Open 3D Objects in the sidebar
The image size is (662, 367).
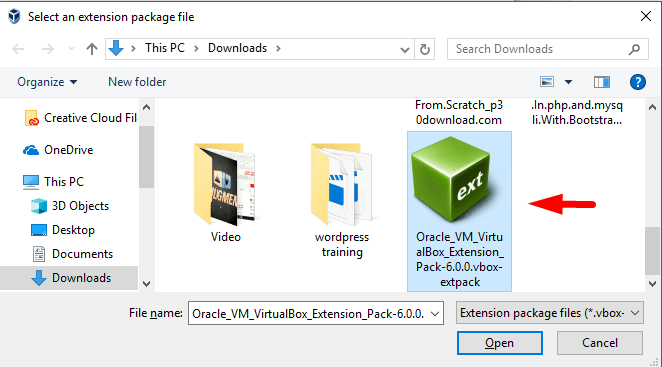70,206
